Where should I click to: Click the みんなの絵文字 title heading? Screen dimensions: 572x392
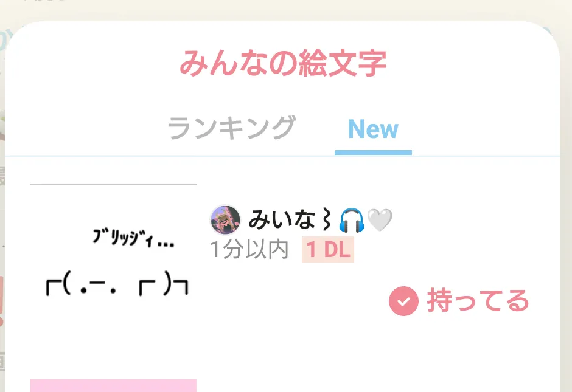[x=283, y=64]
